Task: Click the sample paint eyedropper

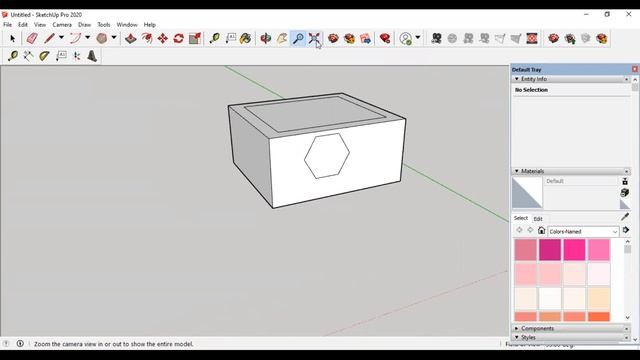Action: [625, 217]
